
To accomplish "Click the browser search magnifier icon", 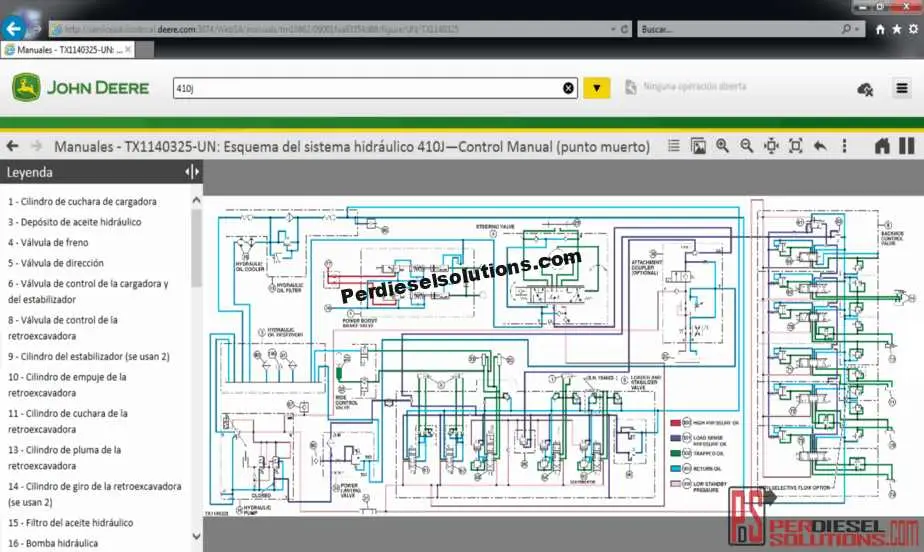I will [847, 29].
